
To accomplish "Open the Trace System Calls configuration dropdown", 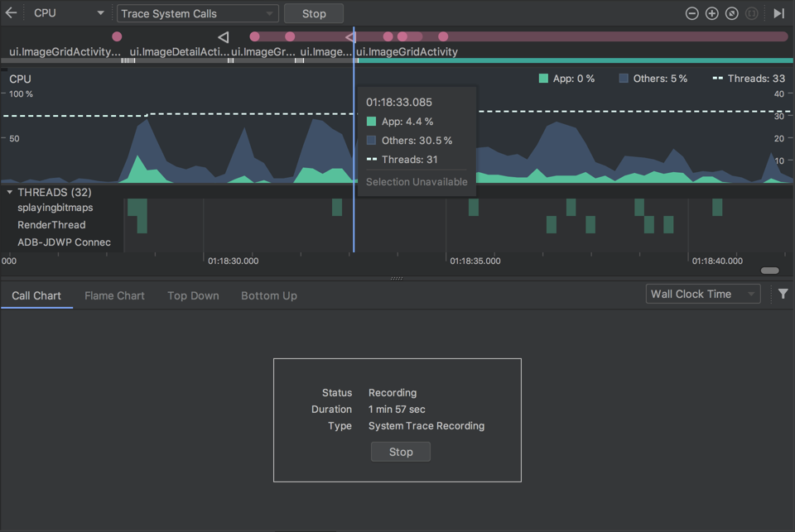I will click(x=198, y=14).
